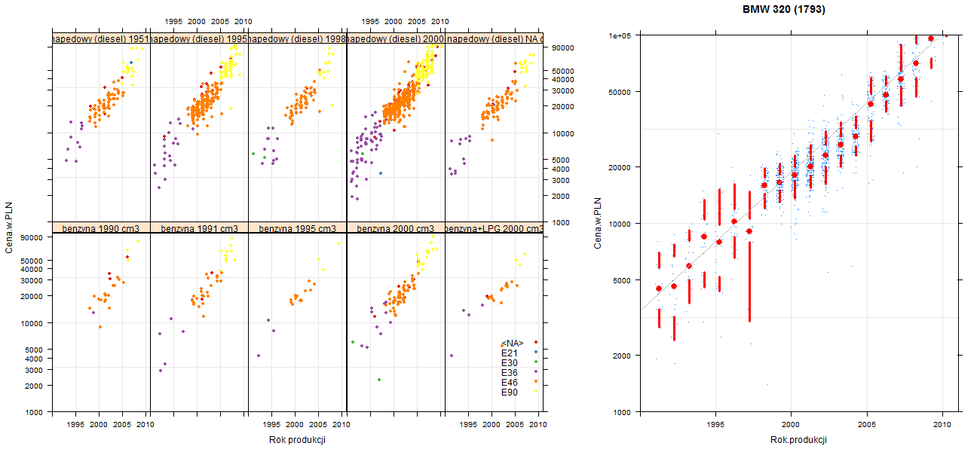Select the "Cena.w.PLN" y-axis title of BMW 320 chart
Viewport: 980px width, 452px height.
pos(597,223)
